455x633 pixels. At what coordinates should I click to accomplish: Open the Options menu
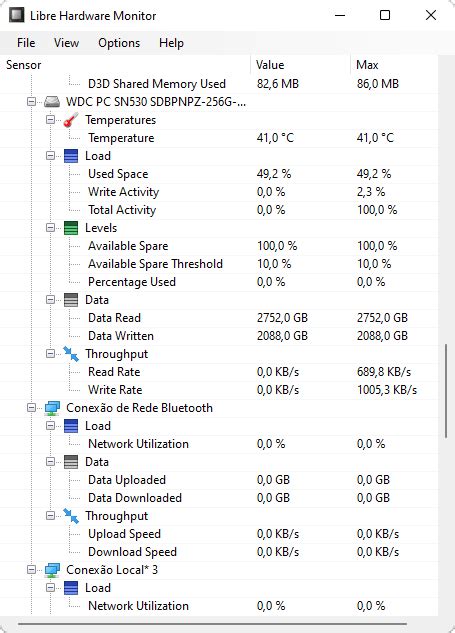click(x=119, y=43)
